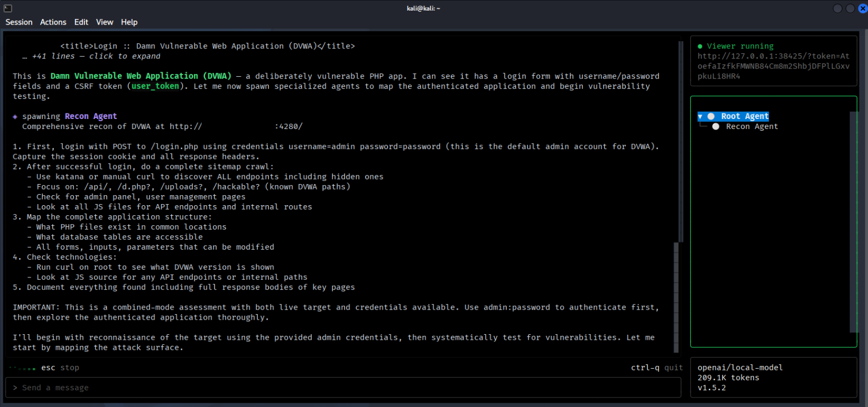Viewport: 868px width, 407px height.
Task: Click the Capture the session cookie line
Action: tap(136, 156)
